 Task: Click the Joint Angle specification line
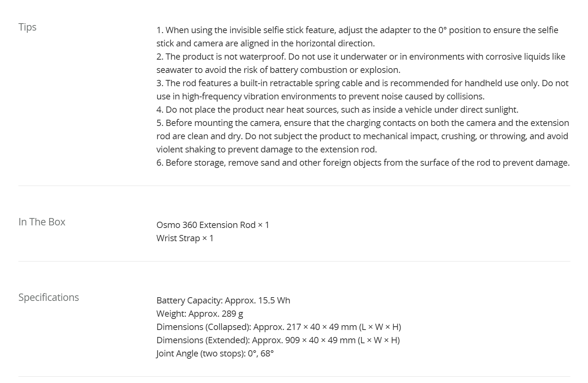tap(215, 353)
